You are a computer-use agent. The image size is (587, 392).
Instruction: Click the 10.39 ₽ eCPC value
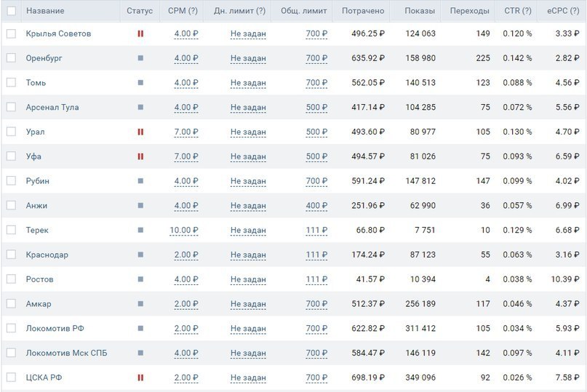[565, 279]
